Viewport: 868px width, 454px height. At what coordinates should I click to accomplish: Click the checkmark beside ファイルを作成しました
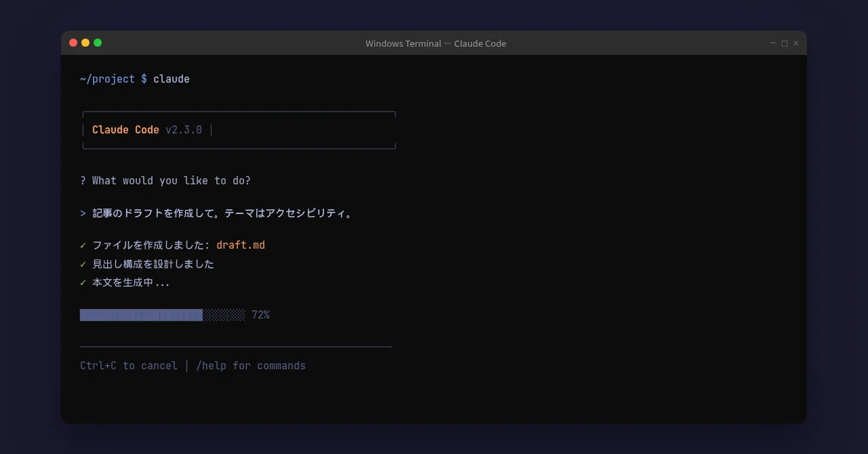coord(83,245)
